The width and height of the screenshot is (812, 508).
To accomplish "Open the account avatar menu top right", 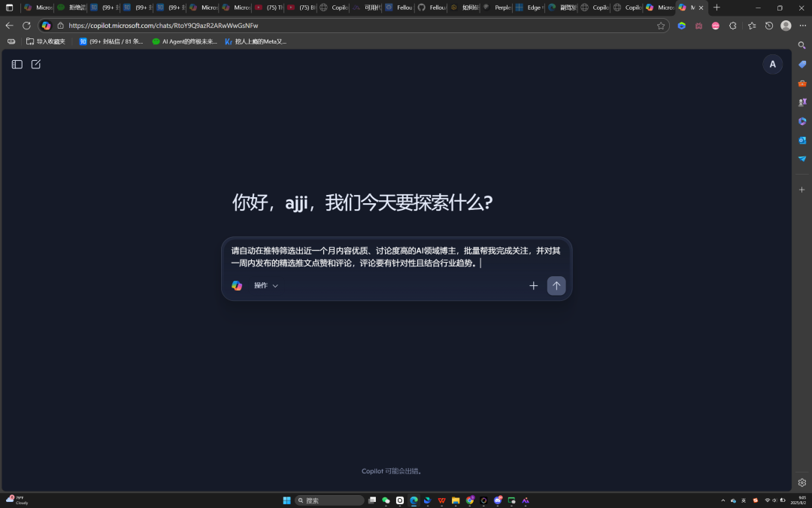I will tap(772, 64).
